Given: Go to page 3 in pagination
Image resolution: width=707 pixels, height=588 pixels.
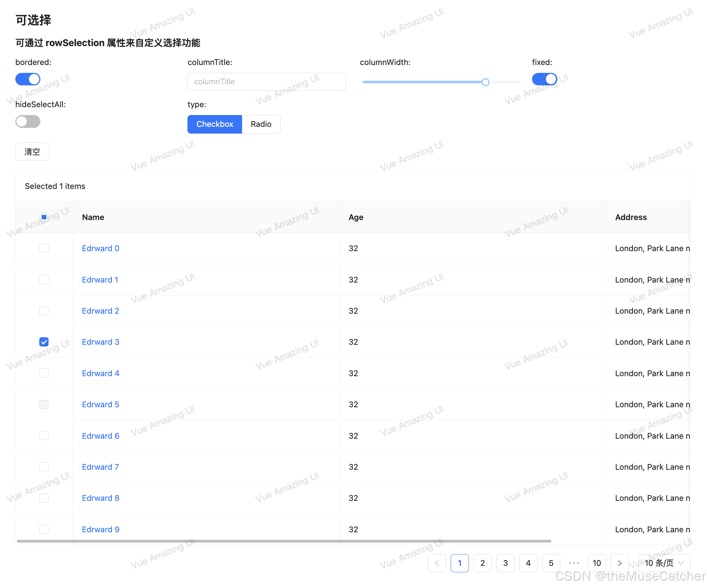Looking at the screenshot, I should tap(505, 563).
